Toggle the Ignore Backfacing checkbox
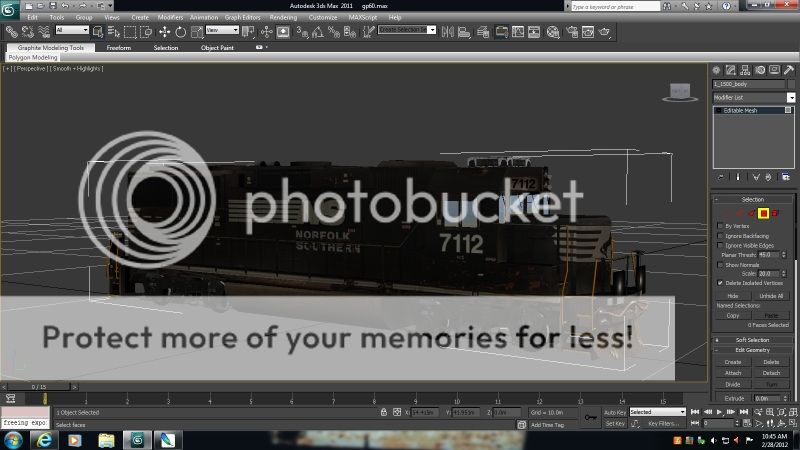 722,235
